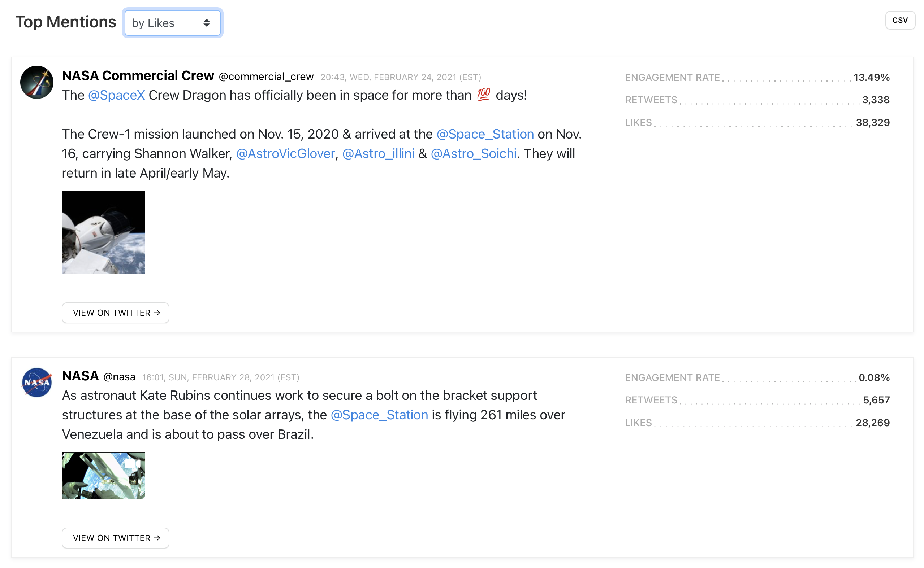Open @Space_Station link in NASA tweet
This screenshot has width=924, height=568.
point(379,415)
